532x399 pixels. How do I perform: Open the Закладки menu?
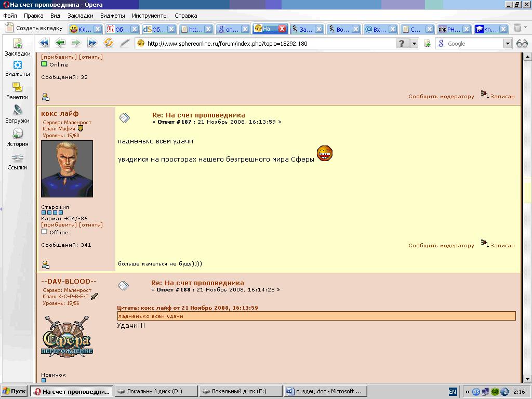[x=81, y=16]
